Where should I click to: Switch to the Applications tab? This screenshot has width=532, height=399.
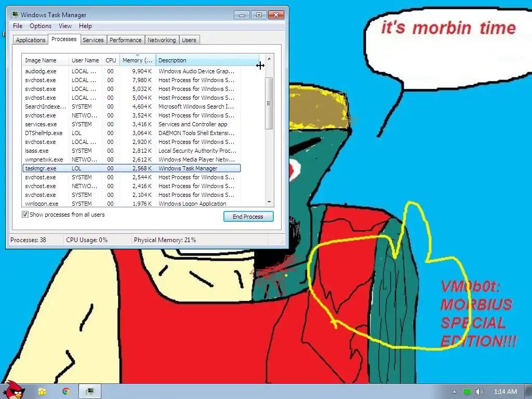(31, 40)
